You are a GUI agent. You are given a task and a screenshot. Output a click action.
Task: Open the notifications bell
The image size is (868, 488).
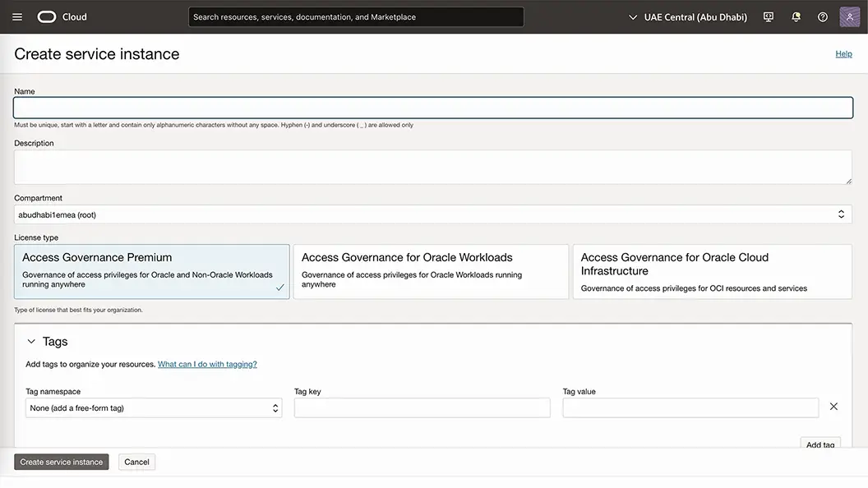pos(796,17)
